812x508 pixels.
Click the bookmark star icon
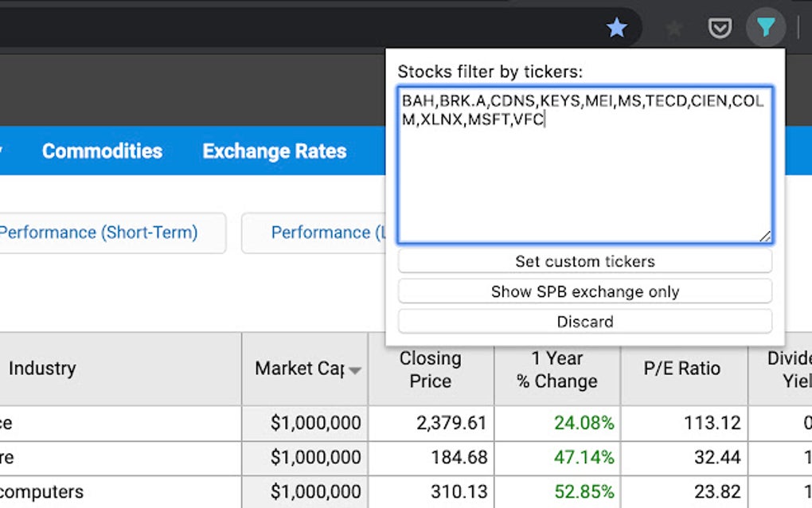click(617, 27)
